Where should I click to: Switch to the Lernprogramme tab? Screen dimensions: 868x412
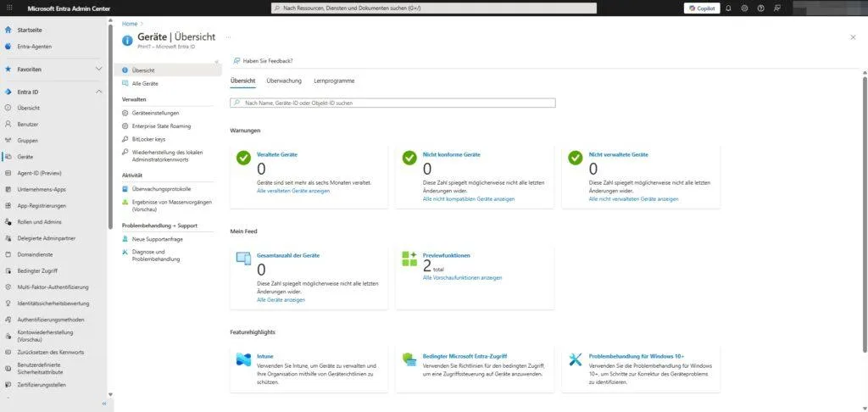click(x=334, y=81)
